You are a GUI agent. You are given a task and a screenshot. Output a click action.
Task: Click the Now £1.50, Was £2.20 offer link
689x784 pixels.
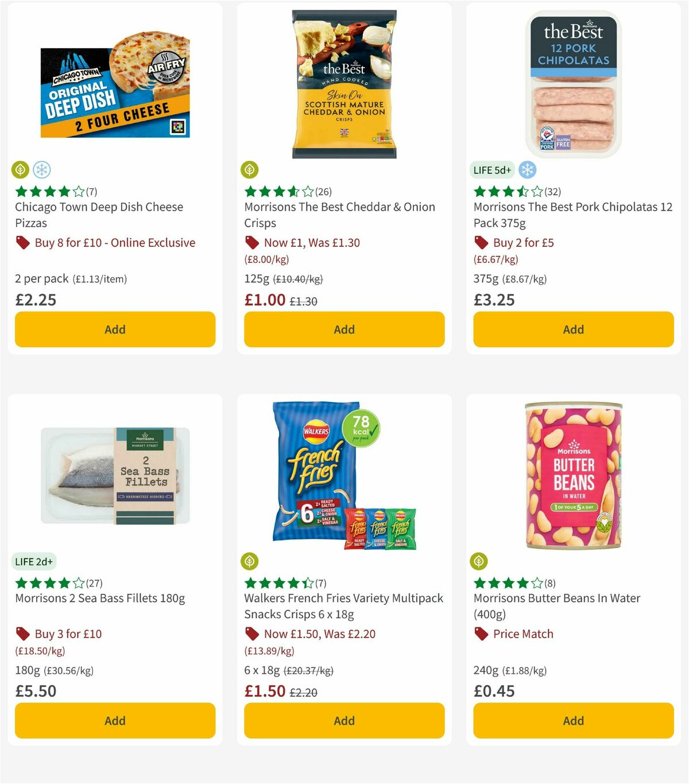click(x=318, y=634)
